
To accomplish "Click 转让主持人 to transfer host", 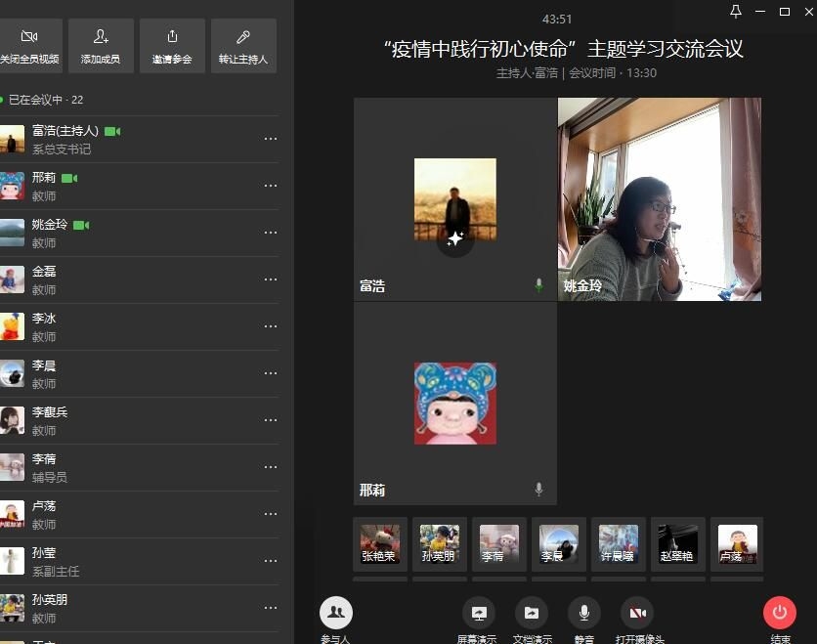I will [x=243, y=46].
